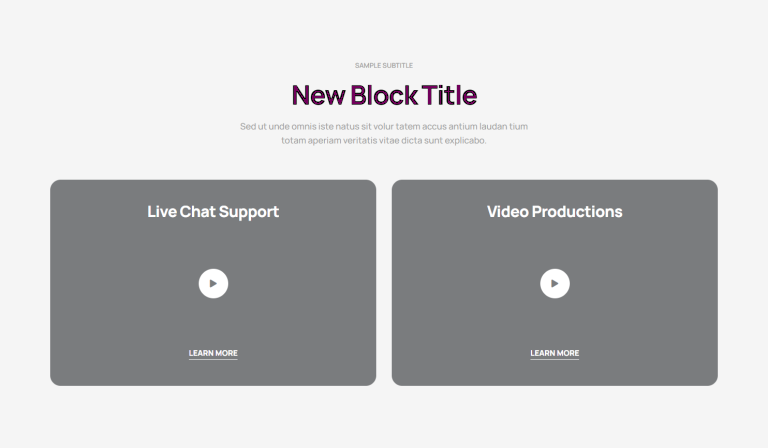This screenshot has height=448, width=768.
Task: Select the New Block Title heading
Action: [384, 95]
